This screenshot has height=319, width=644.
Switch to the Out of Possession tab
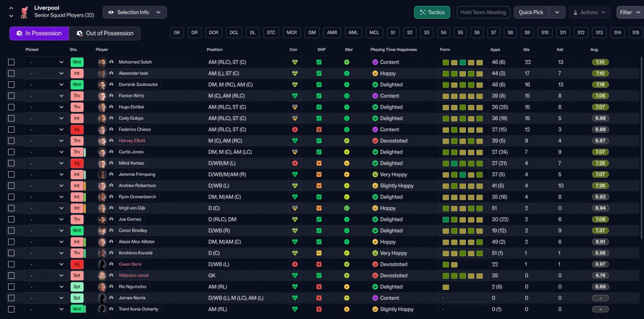[x=105, y=33]
